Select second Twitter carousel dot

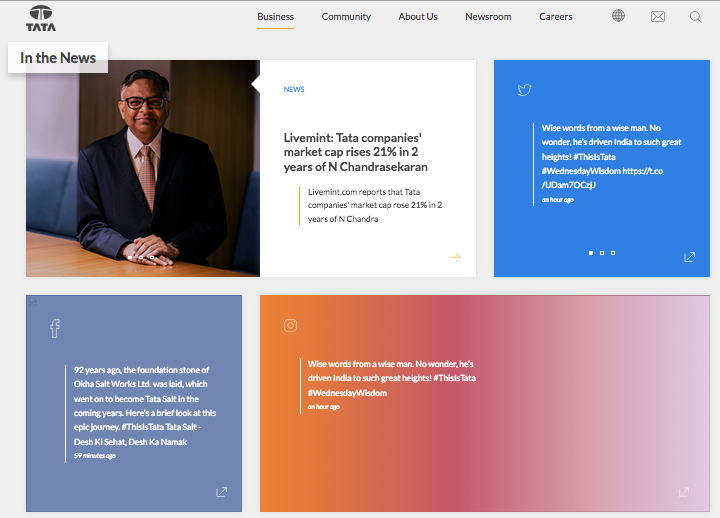point(602,253)
